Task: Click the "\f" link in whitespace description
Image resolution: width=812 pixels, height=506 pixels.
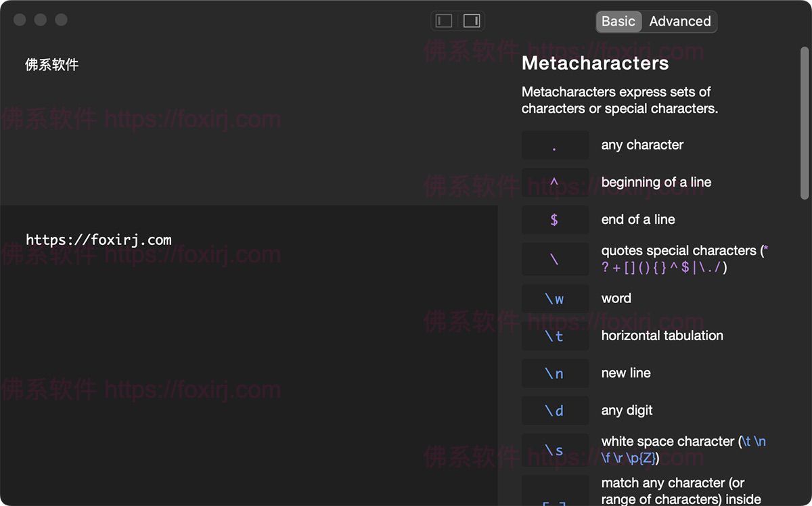Action: 607,458
